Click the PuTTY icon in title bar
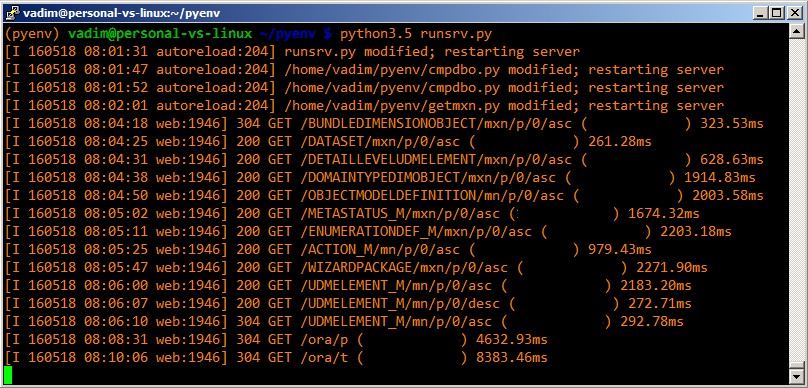 click(10, 13)
